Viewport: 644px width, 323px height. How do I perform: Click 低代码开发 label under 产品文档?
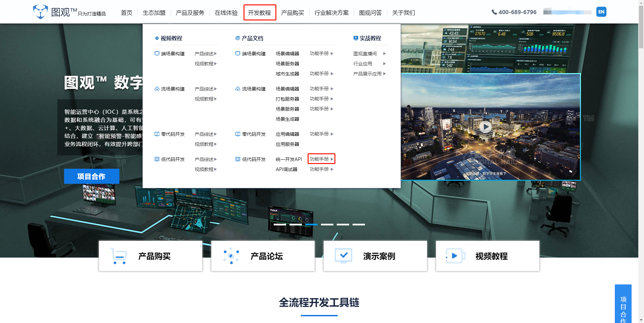254,159
